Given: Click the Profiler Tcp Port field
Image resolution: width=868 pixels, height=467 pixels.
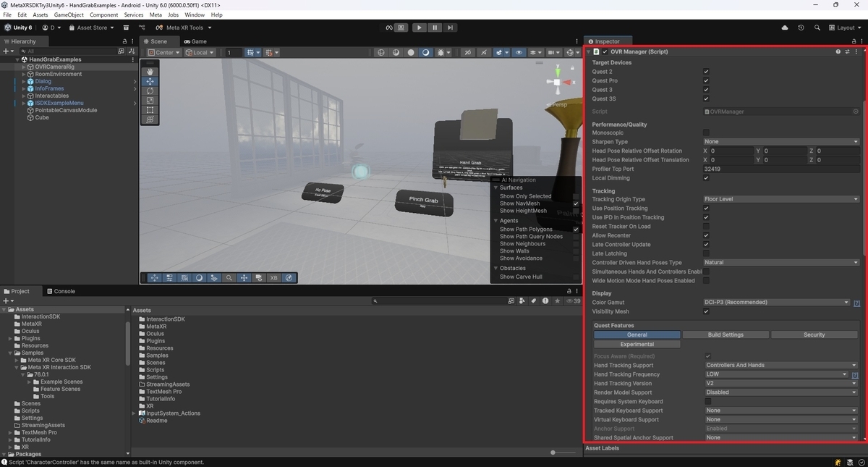Looking at the screenshot, I should [x=781, y=169].
